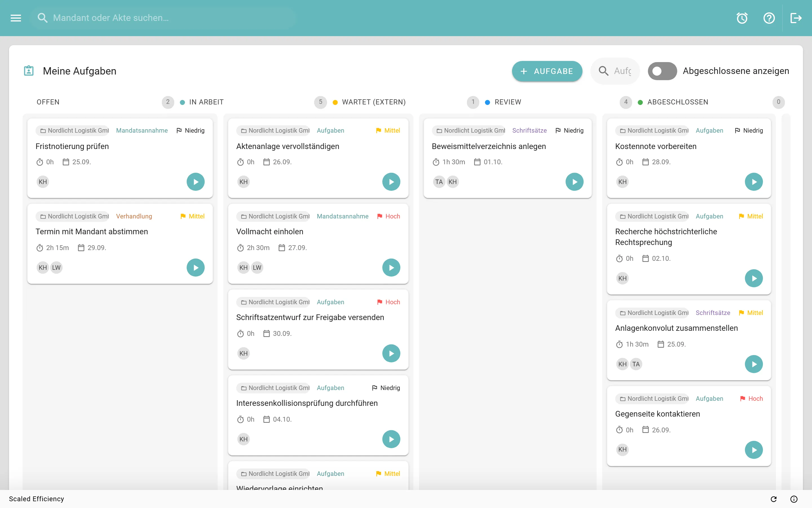Click the ABGESCHLOSSEN column header

pos(678,102)
